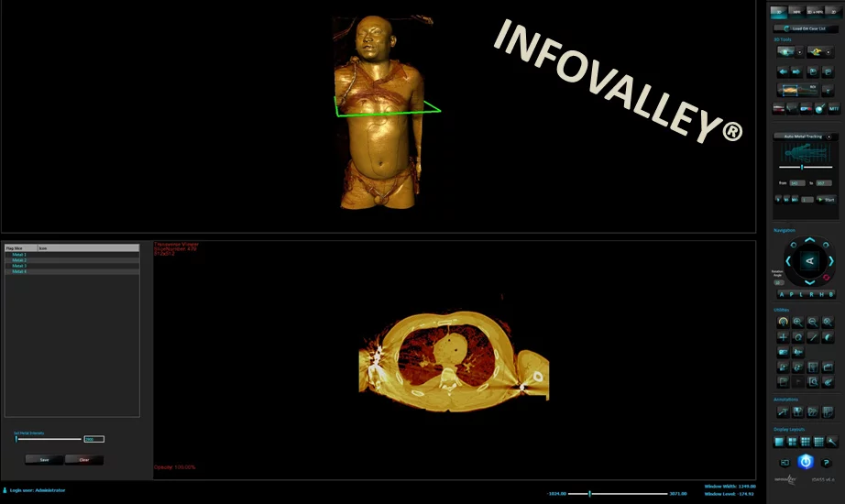
Task: Click the line measure utility icon
Action: point(813,337)
